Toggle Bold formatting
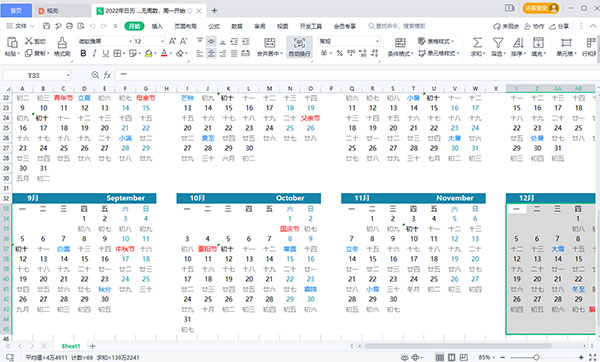The height and width of the screenshot is (362, 600). pyautogui.click(x=83, y=53)
